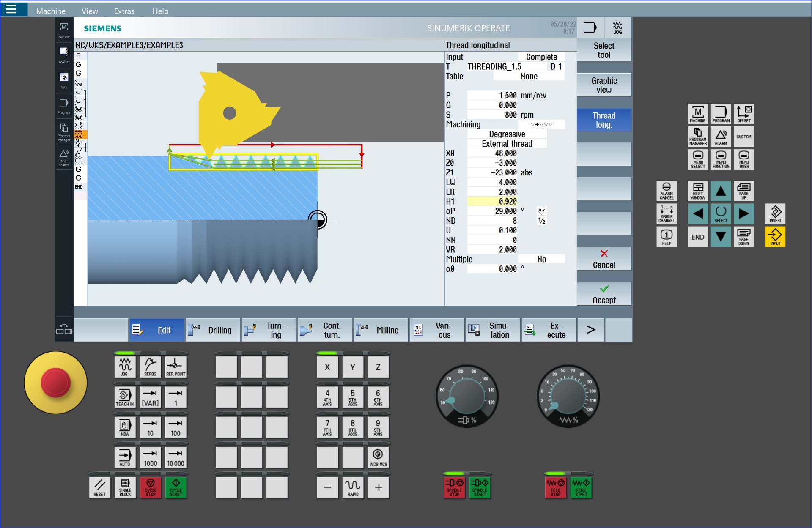Click the spindle override dial

467,397
